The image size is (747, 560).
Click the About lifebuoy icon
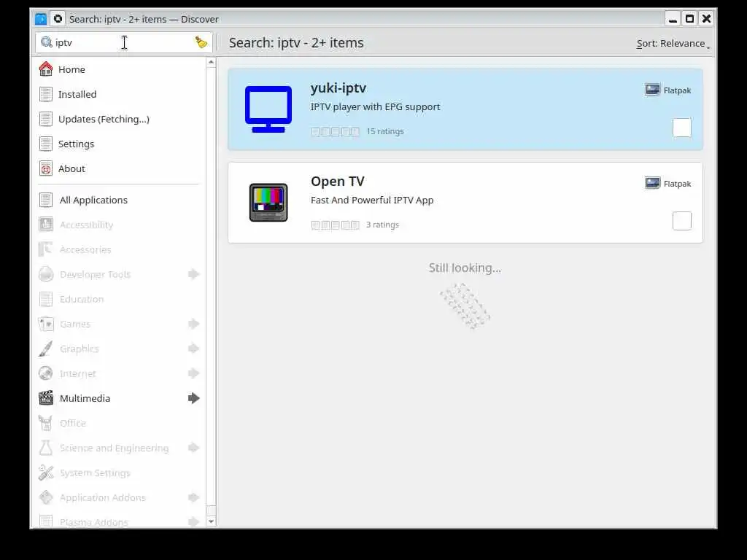click(x=46, y=168)
